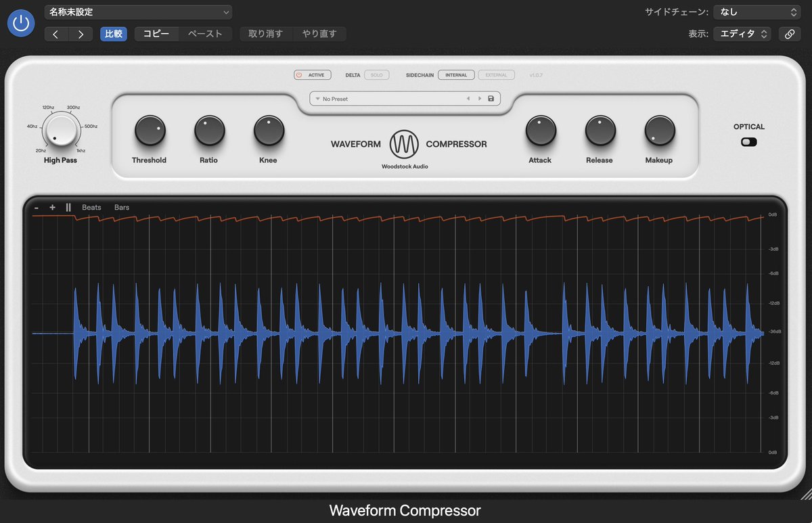Click the やり直す redo button

(319, 34)
